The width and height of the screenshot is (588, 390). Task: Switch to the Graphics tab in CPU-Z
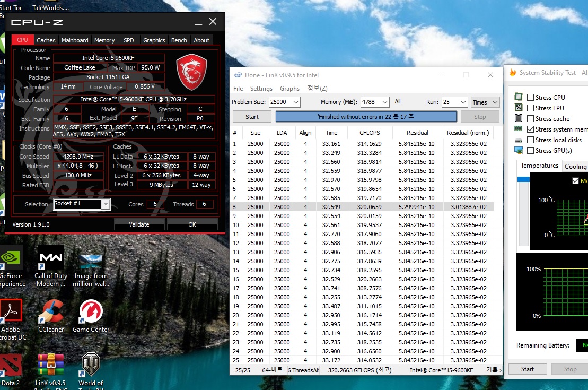click(154, 40)
